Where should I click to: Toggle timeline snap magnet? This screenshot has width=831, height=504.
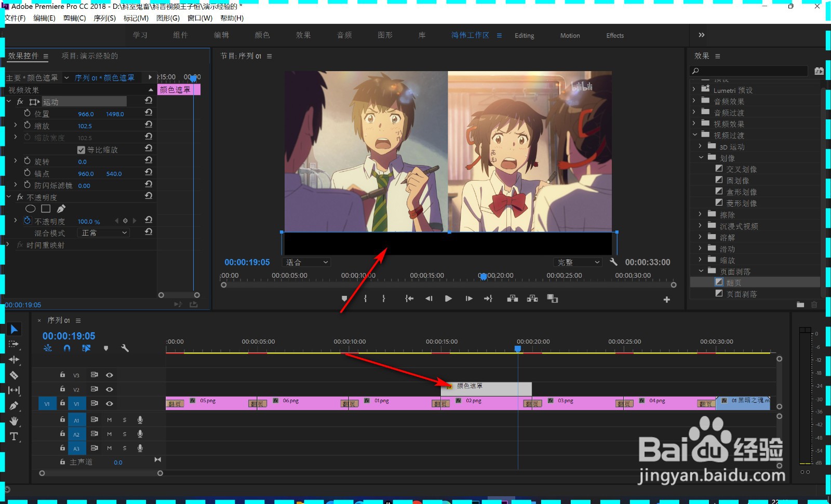(67, 348)
